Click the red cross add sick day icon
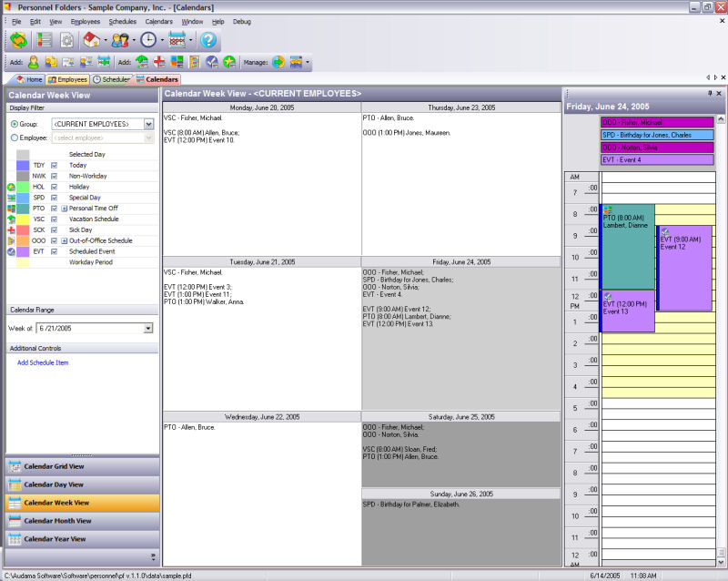The width and height of the screenshot is (728, 581). point(158,62)
